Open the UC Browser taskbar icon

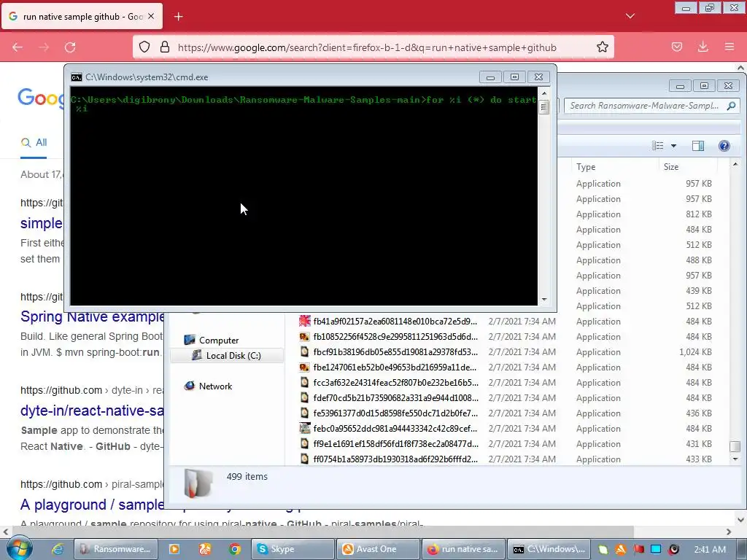click(205, 549)
